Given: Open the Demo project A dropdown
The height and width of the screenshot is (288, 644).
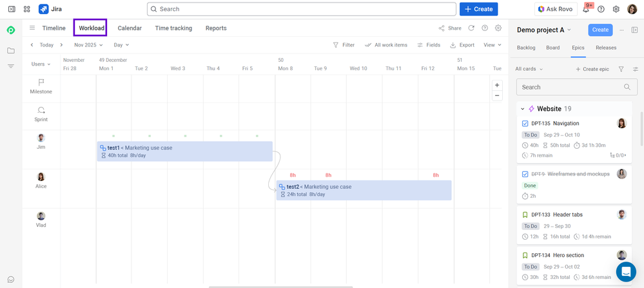Looking at the screenshot, I should pyautogui.click(x=544, y=30).
